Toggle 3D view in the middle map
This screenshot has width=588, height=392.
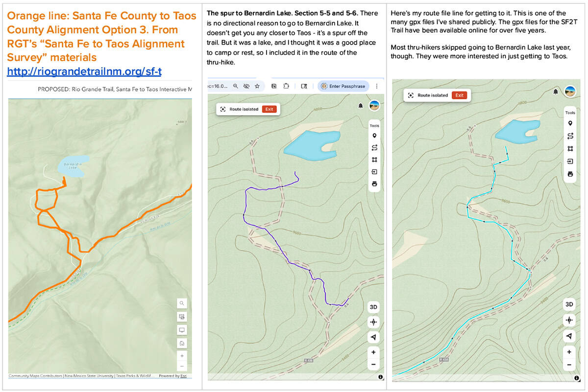click(x=373, y=307)
